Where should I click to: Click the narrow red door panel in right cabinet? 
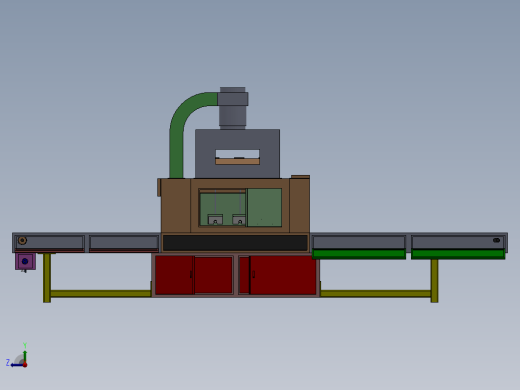point(244,275)
